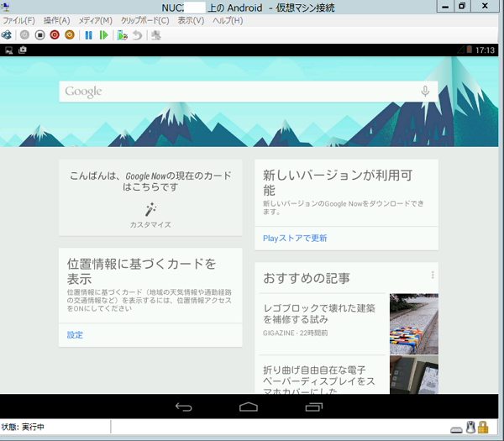
Task: Open the ヘルプ(H) menu
Action: 228,20
